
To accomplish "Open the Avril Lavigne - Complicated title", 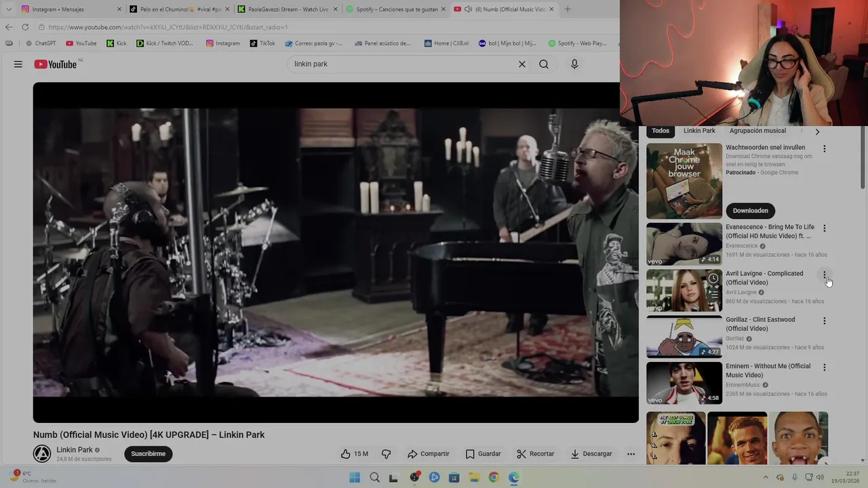I will (x=764, y=278).
